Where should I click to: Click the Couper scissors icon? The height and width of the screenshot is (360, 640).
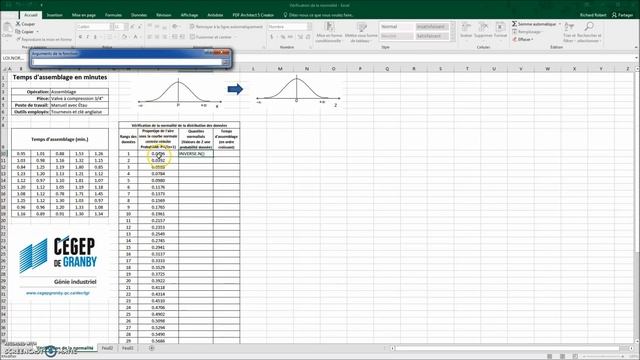[18, 24]
